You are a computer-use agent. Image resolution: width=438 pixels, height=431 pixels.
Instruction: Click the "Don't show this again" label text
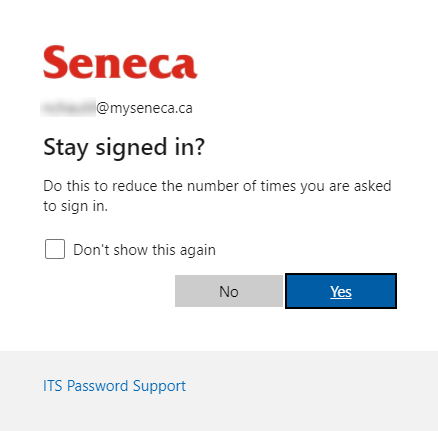144,250
